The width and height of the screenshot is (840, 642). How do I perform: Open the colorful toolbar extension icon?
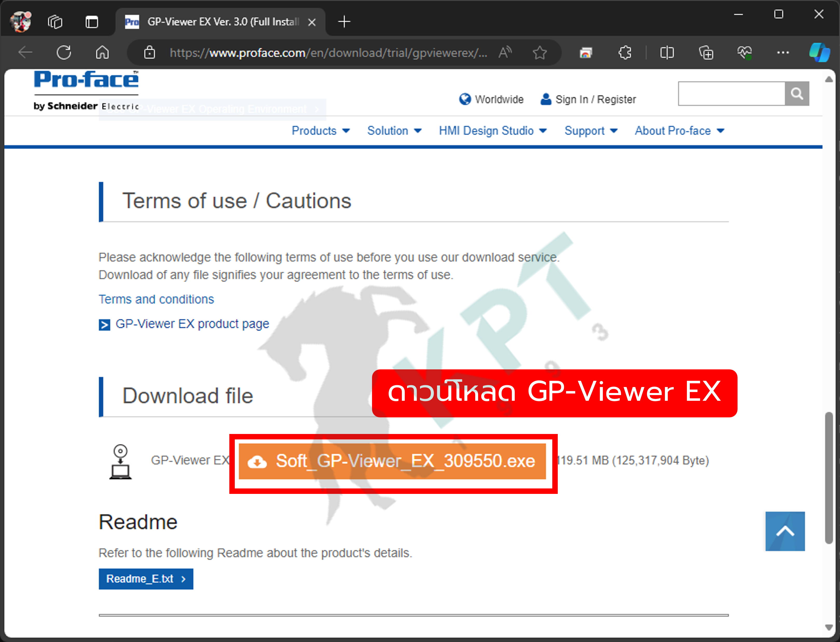pyautogui.click(x=586, y=52)
